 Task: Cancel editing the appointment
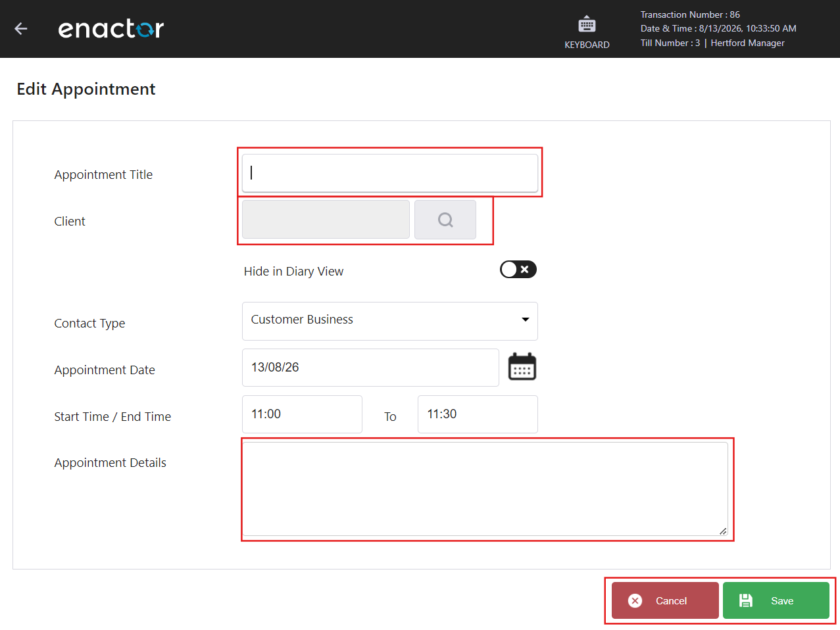665,600
